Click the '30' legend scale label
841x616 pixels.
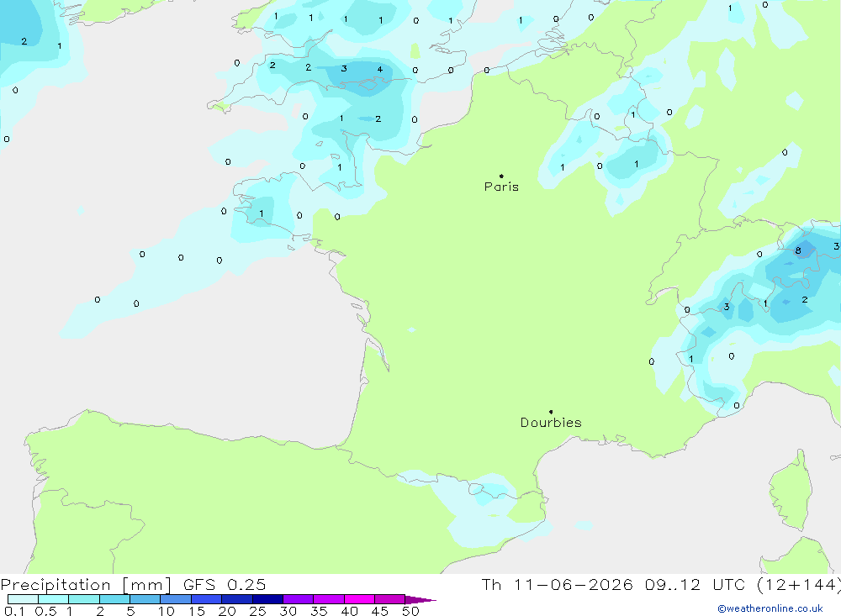point(288,611)
